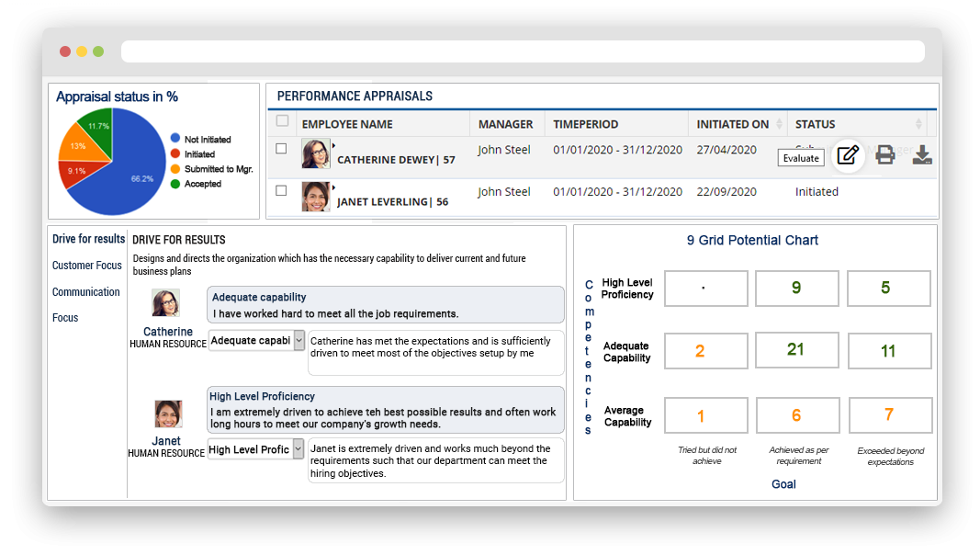Check the checkbox for Catherine Dewey's row

(281, 148)
